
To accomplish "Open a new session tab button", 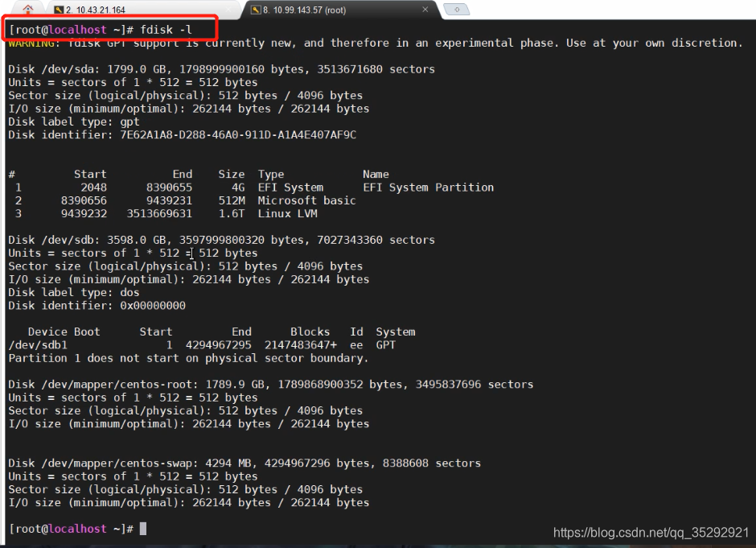I will coord(456,9).
